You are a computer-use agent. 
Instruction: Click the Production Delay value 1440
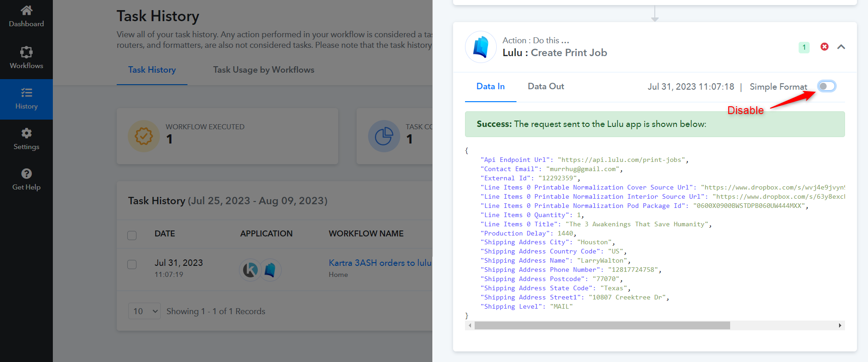click(x=565, y=234)
